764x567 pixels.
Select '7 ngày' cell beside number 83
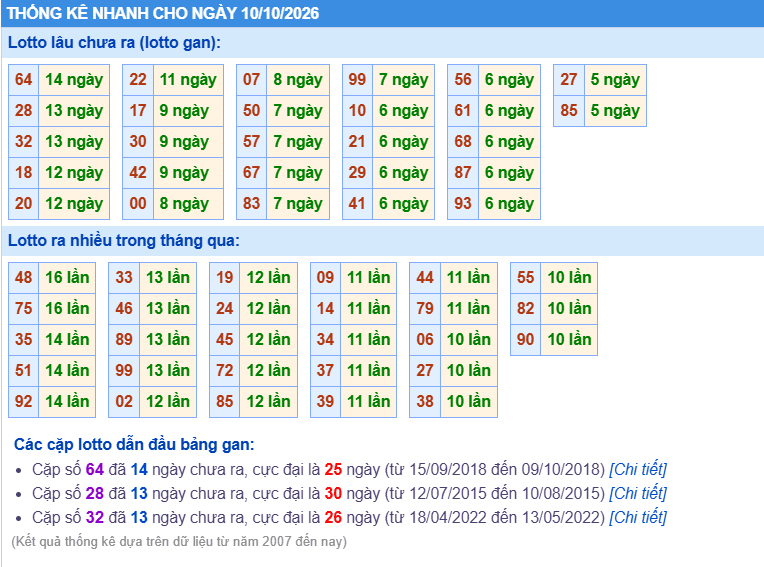point(298,204)
